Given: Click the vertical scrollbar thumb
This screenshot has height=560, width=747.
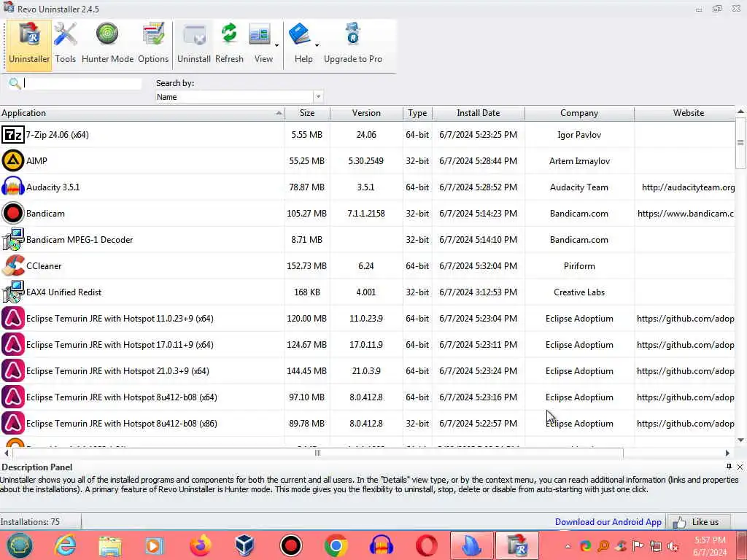Looking at the screenshot, I should 740,143.
